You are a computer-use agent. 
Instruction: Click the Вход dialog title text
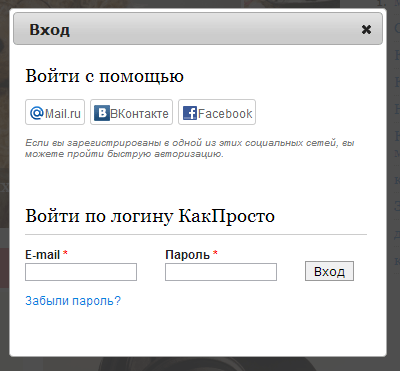49,29
